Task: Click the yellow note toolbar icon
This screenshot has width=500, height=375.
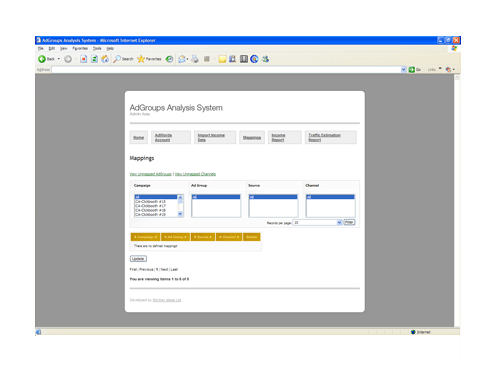Action: tap(222, 59)
